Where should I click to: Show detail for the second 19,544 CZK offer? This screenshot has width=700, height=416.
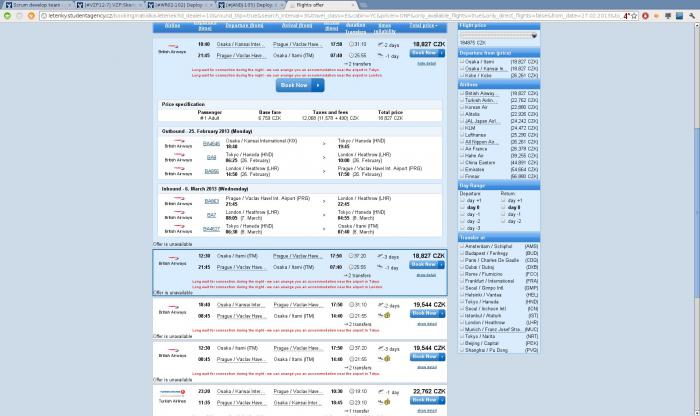[x=426, y=367]
